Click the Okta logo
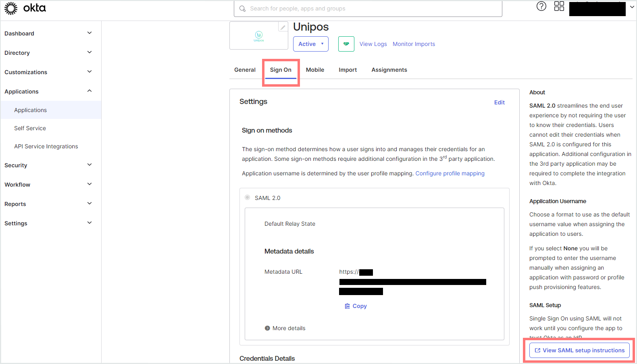Screen dimensions: 637x364 pos(25,8)
